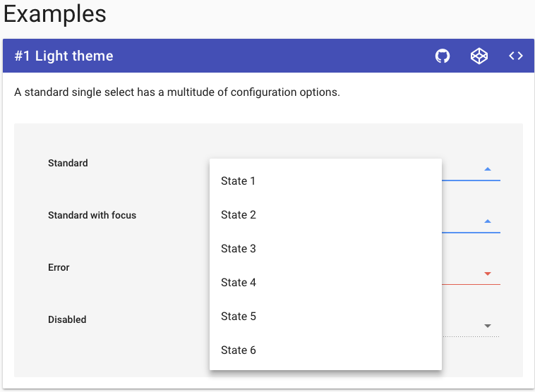Select State 1 from the list

tap(239, 181)
